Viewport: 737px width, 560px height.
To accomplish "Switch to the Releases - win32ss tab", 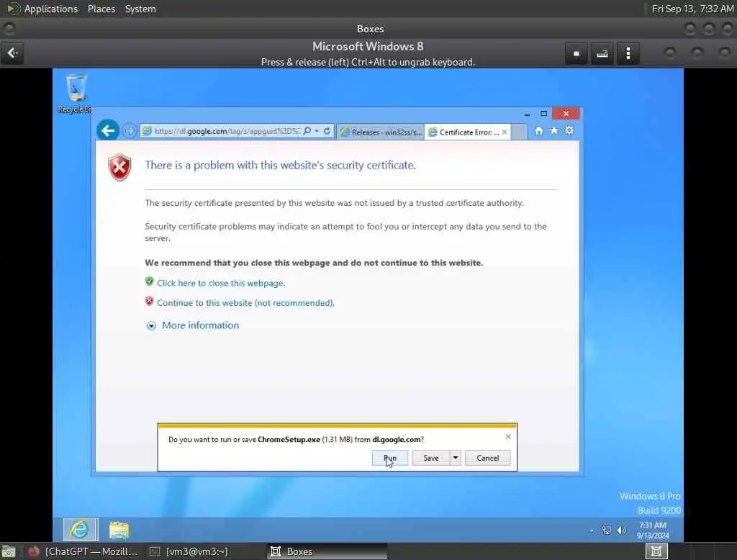I will click(381, 132).
